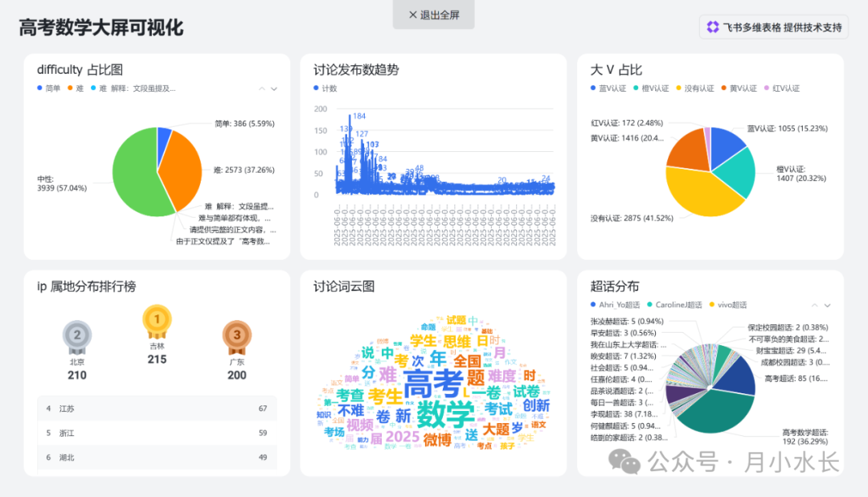Click the 退出全屏 button
The height and width of the screenshot is (497, 868).
click(x=433, y=14)
